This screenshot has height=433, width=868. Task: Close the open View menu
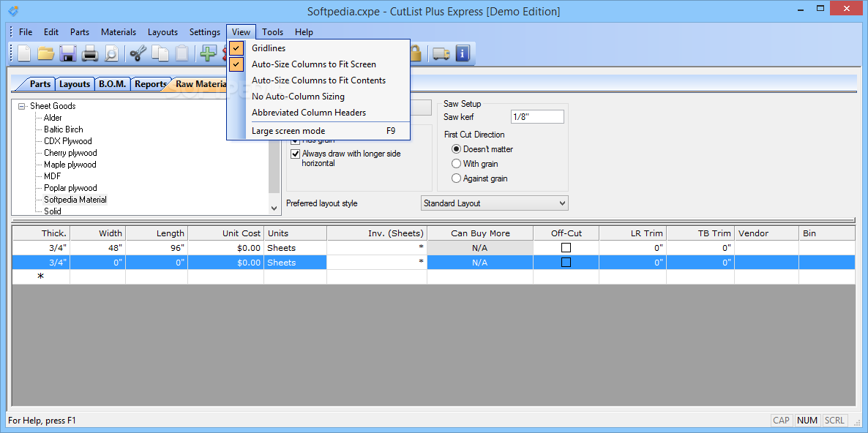[x=242, y=32]
